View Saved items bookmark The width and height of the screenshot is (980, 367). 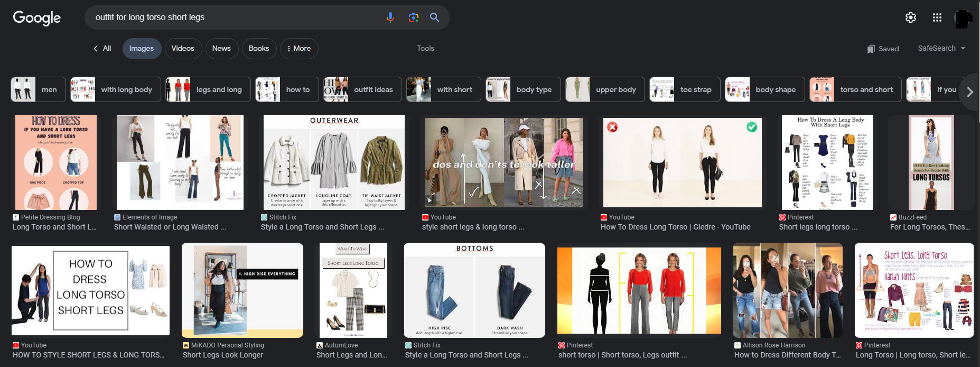883,49
